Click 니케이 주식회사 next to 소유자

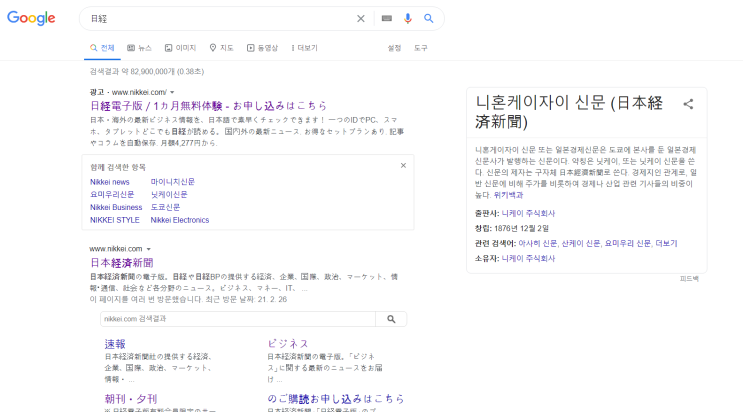(528, 258)
